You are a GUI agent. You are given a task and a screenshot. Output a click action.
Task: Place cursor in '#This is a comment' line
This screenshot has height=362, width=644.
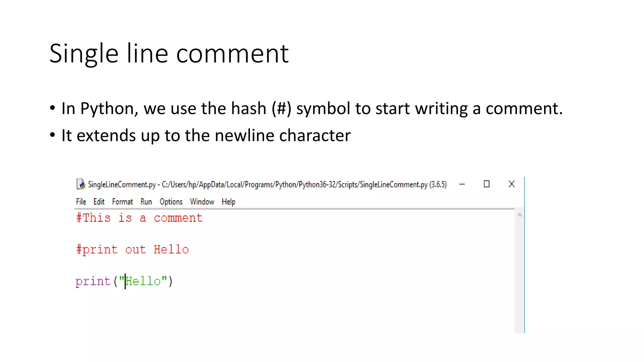[139, 218]
